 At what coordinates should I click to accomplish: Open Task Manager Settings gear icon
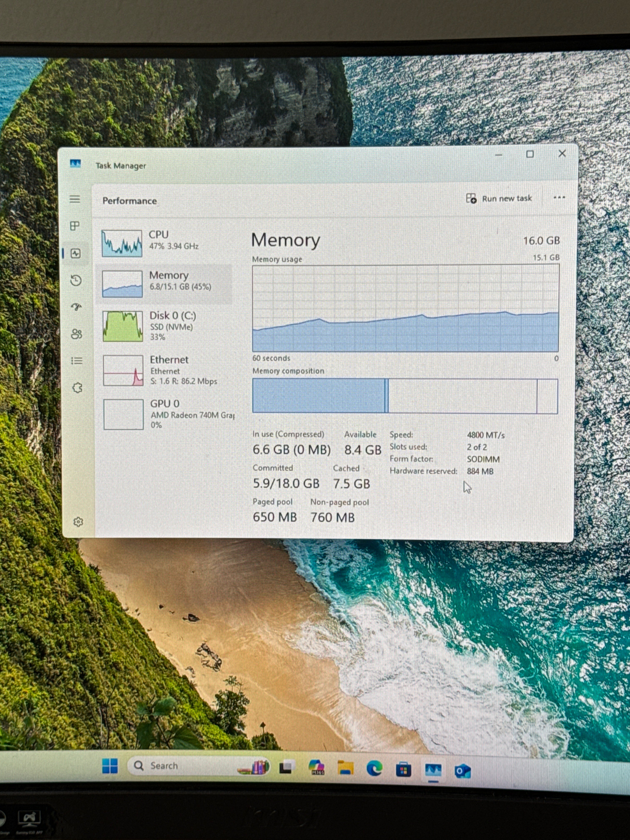click(x=78, y=522)
